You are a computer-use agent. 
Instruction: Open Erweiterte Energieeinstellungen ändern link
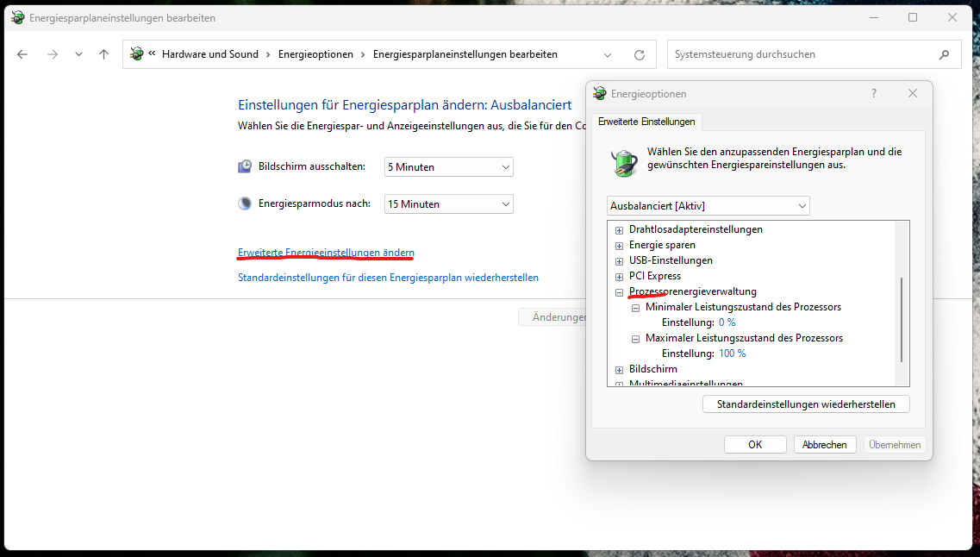[326, 253]
